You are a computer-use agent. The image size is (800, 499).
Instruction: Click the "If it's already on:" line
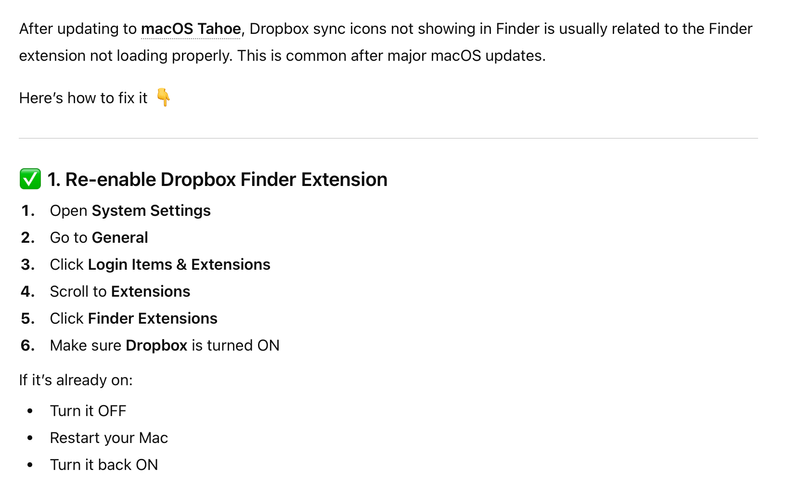point(76,380)
